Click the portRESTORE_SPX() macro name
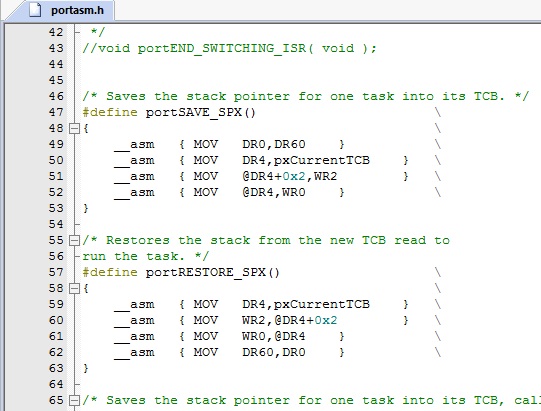541x411 pixels. (213, 272)
